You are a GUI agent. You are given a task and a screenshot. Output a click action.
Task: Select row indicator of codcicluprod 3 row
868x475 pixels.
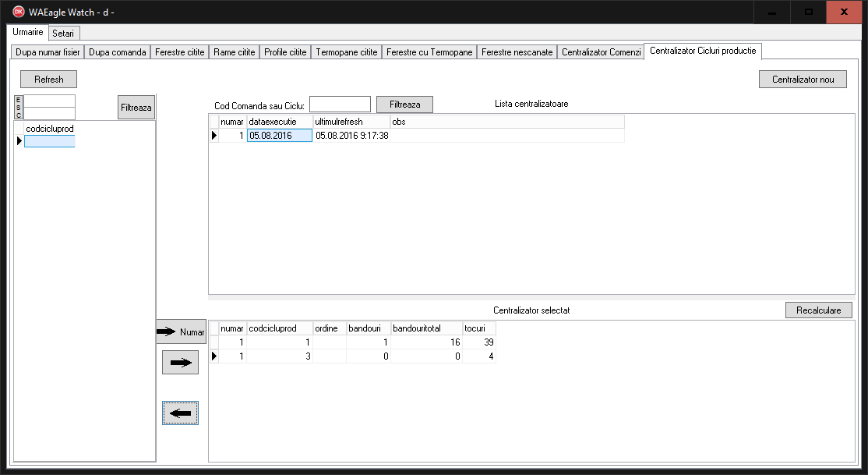point(214,356)
